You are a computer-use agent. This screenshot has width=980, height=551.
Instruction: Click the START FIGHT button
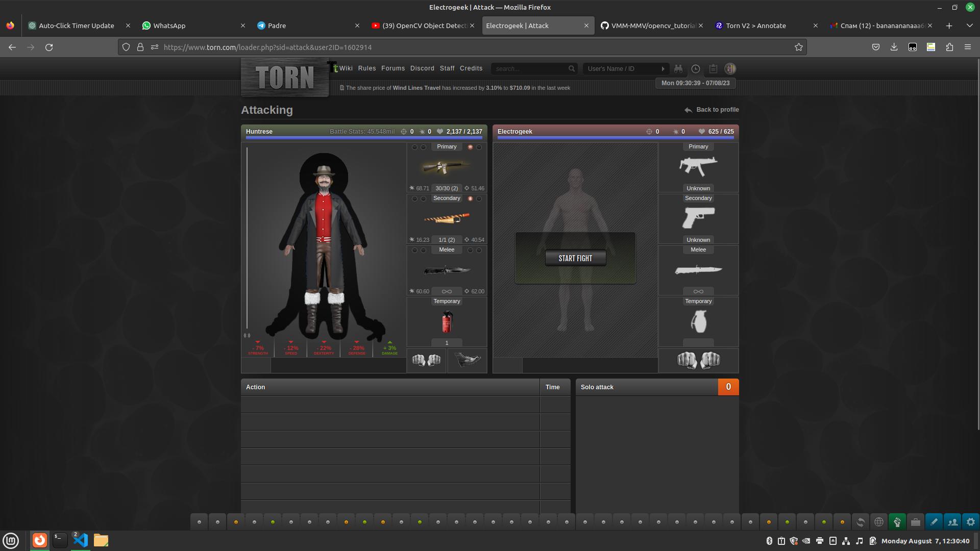(x=575, y=258)
